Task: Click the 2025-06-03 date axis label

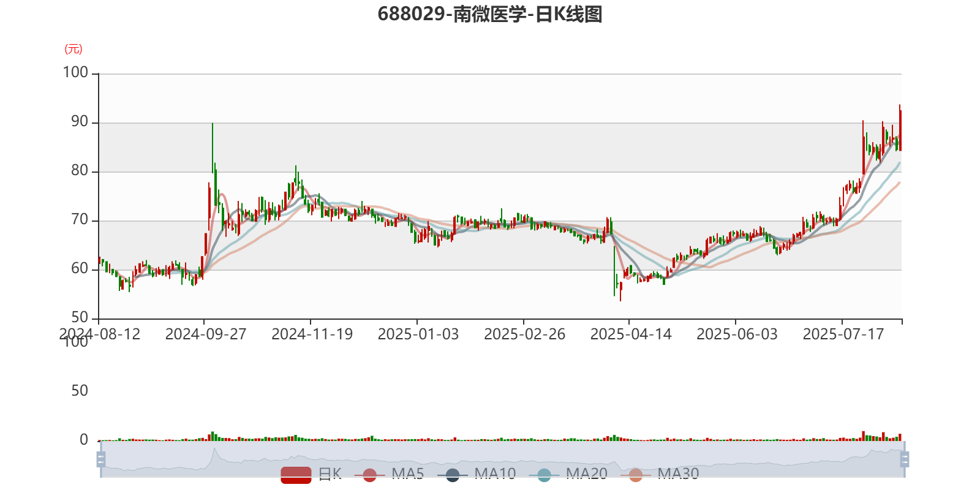Action: click(x=737, y=334)
